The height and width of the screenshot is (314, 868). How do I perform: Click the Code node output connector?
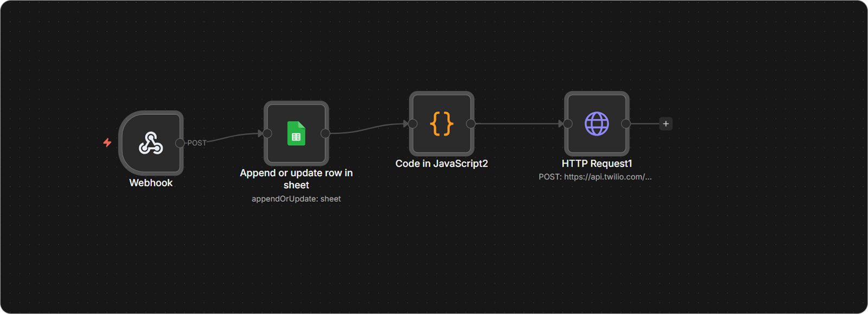tap(471, 124)
